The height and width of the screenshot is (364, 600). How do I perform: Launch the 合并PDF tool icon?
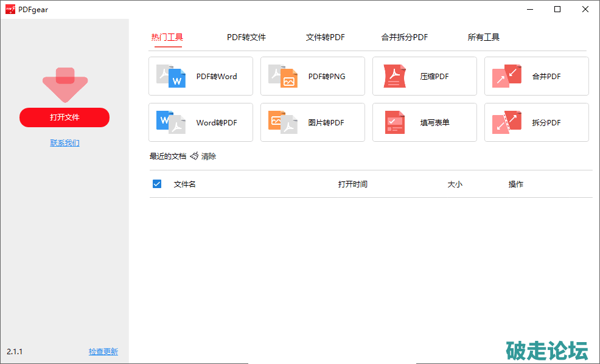pyautogui.click(x=507, y=76)
